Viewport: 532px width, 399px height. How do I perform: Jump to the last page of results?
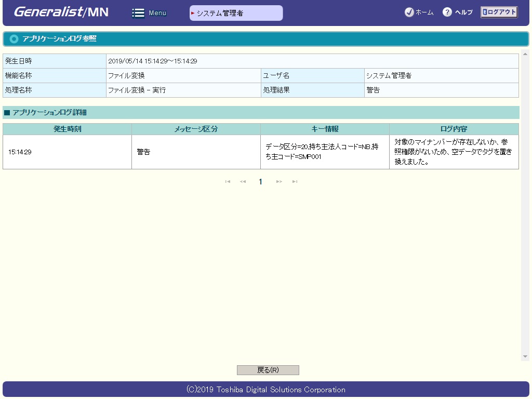point(295,182)
